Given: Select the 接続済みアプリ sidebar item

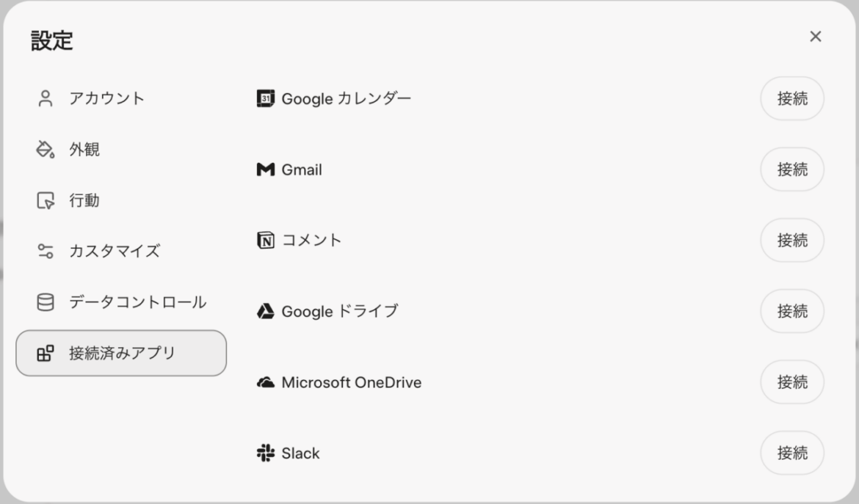Looking at the screenshot, I should [x=121, y=353].
